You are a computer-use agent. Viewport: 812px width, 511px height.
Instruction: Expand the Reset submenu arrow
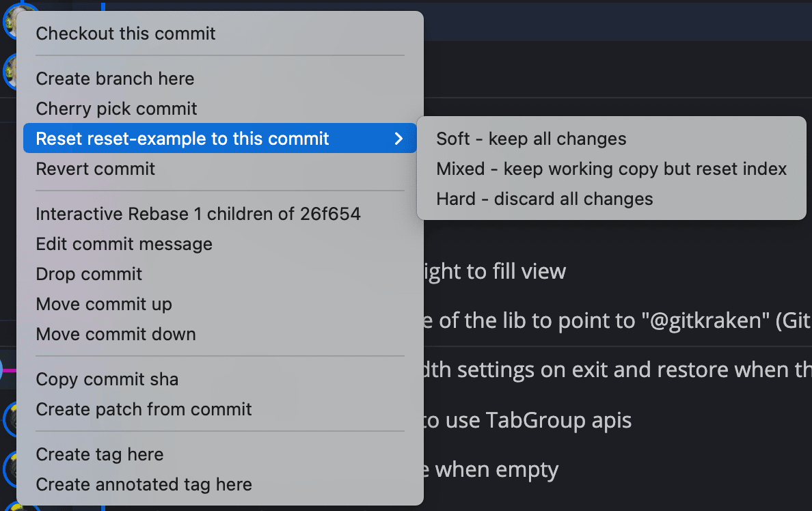point(399,138)
